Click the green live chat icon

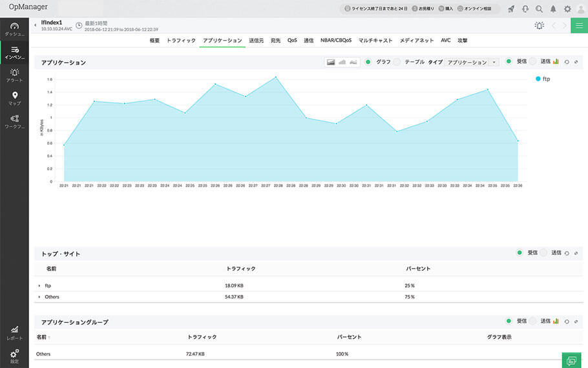[571, 360]
